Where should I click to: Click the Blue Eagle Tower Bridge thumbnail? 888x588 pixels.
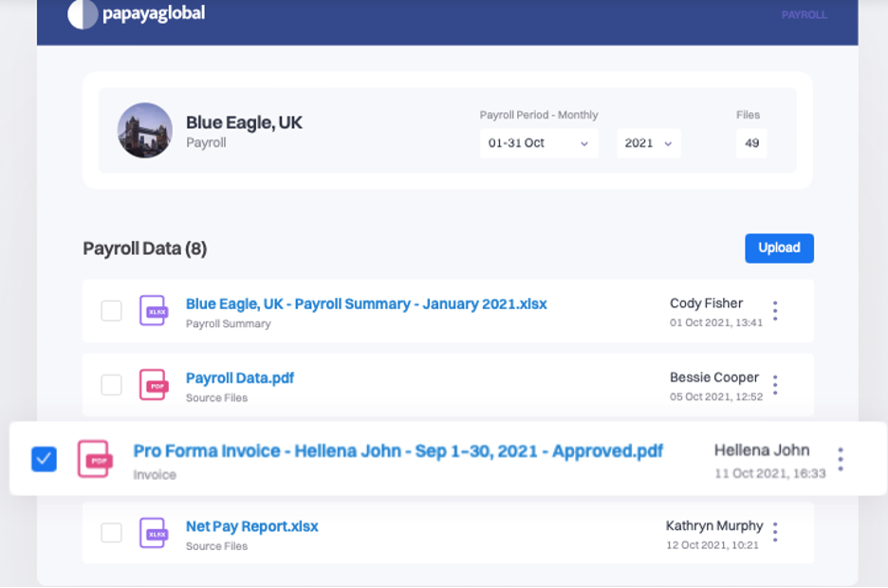coord(144,131)
